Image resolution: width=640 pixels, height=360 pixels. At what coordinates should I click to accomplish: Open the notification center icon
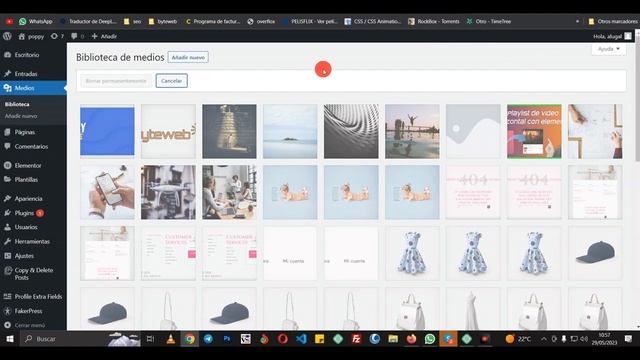(629, 339)
